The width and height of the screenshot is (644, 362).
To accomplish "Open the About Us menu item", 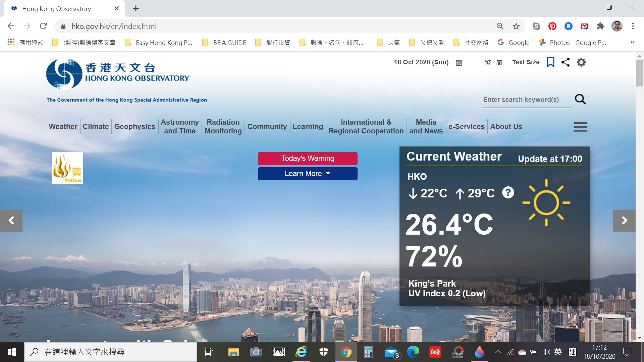I will (x=506, y=126).
